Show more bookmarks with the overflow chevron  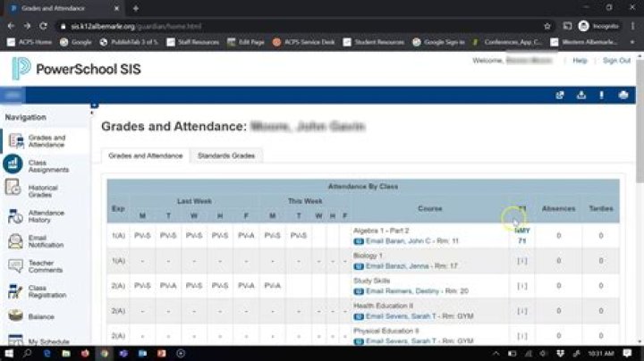pyautogui.click(x=632, y=42)
